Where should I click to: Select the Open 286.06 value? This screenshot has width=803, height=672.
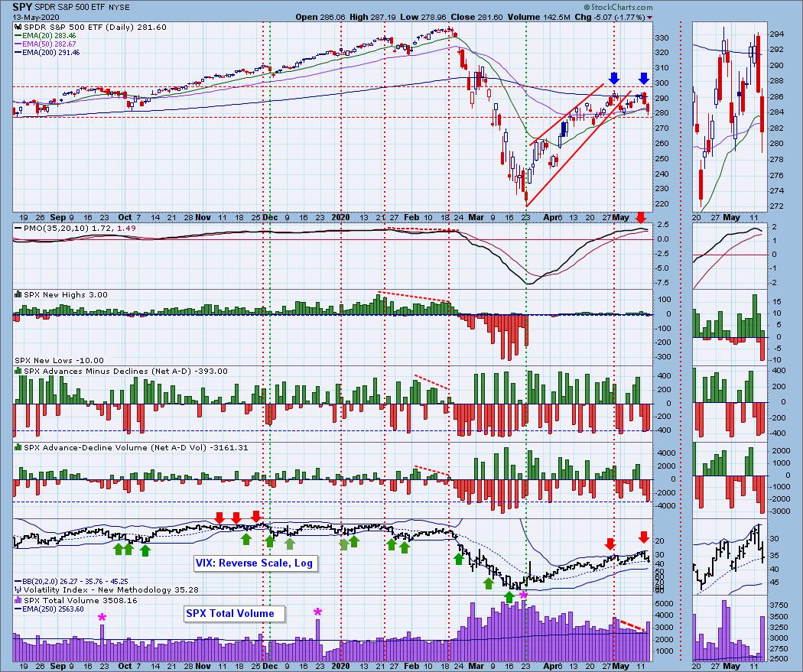pyautogui.click(x=321, y=17)
